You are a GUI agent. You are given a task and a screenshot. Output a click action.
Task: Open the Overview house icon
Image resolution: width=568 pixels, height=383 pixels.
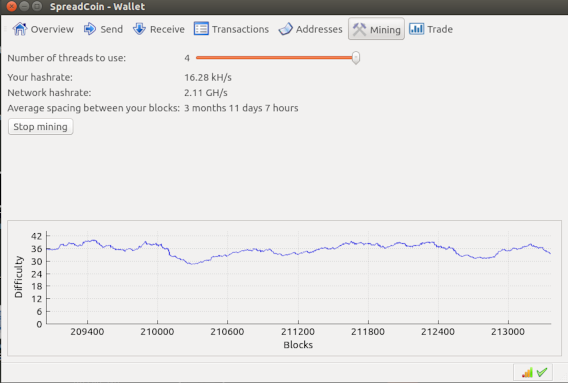(20, 29)
